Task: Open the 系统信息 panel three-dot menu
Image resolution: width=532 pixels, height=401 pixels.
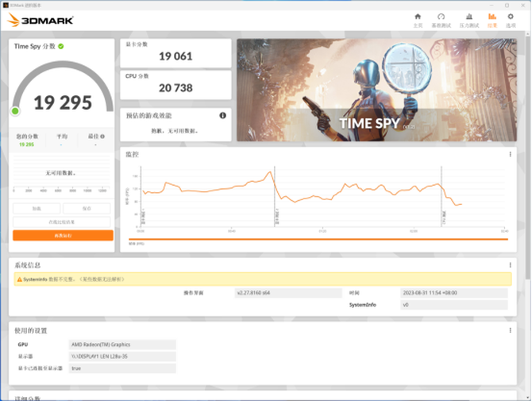Action: [510, 265]
